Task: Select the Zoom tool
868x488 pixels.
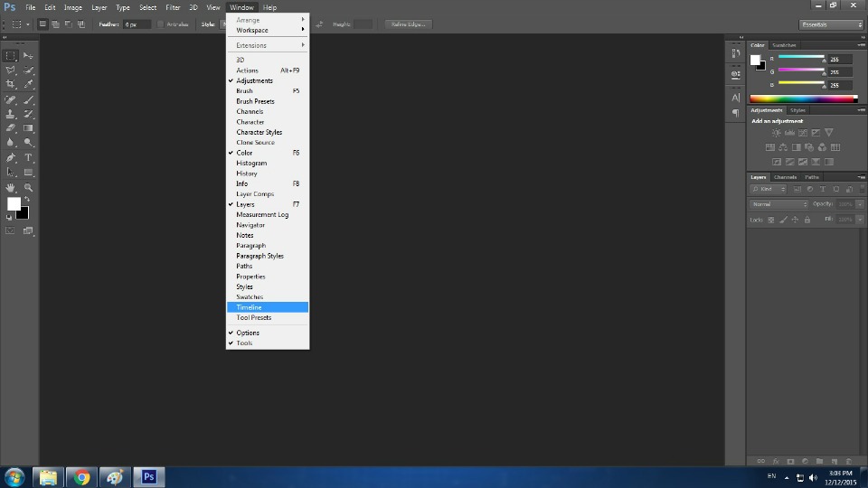Action: [28, 188]
